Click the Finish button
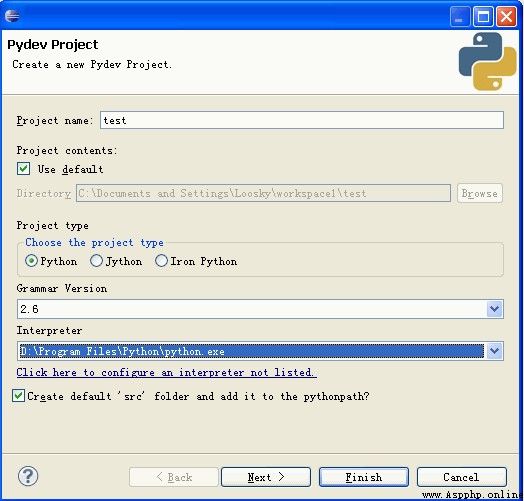The width and height of the screenshot is (524, 501). (x=364, y=477)
